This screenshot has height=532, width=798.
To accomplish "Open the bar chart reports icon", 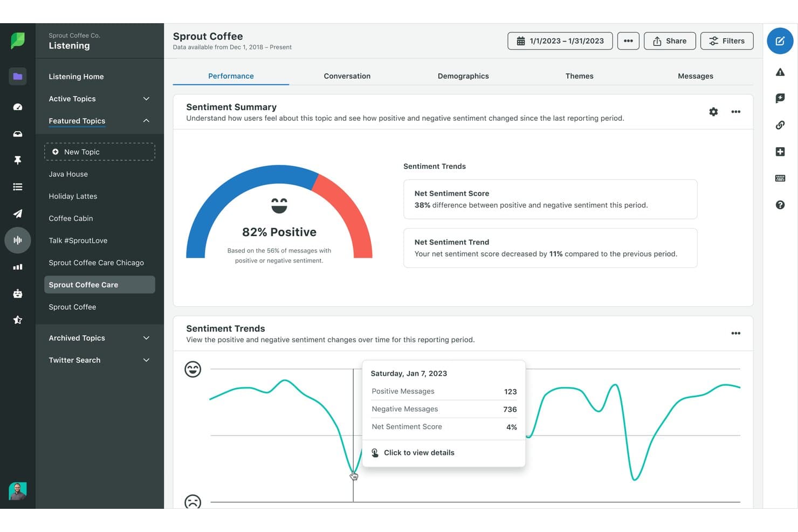I will [x=17, y=267].
